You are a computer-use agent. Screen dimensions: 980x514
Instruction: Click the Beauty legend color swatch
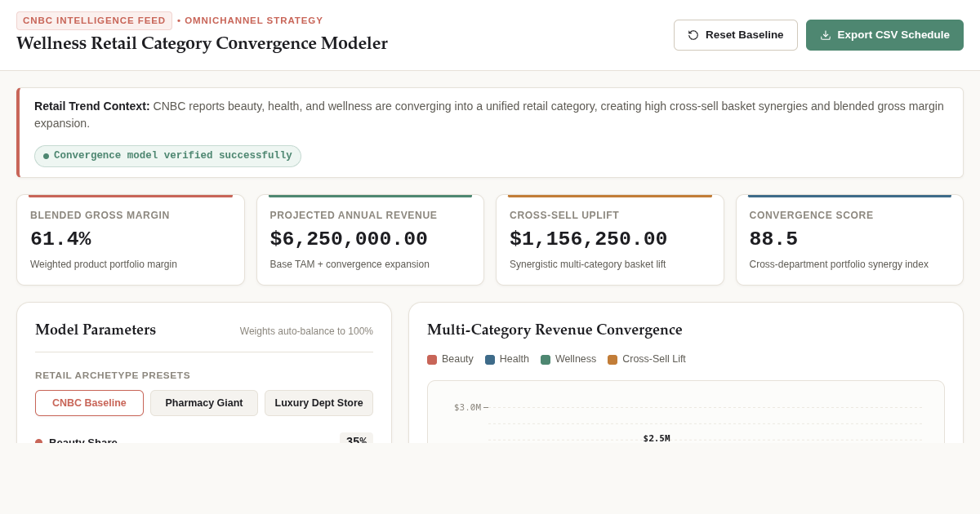(x=432, y=360)
